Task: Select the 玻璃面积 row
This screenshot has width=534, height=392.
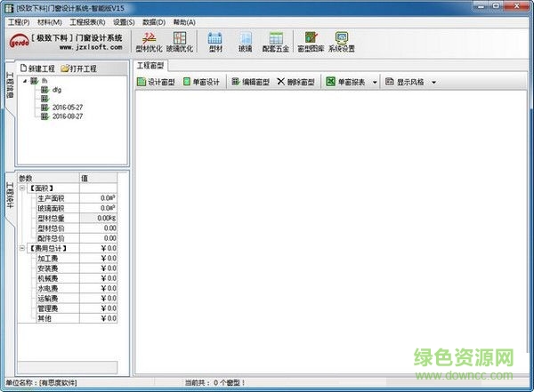Action: click(x=77, y=208)
